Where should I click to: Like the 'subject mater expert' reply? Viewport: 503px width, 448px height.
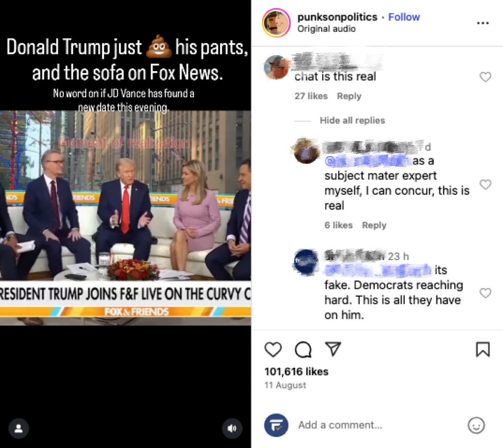point(485,184)
